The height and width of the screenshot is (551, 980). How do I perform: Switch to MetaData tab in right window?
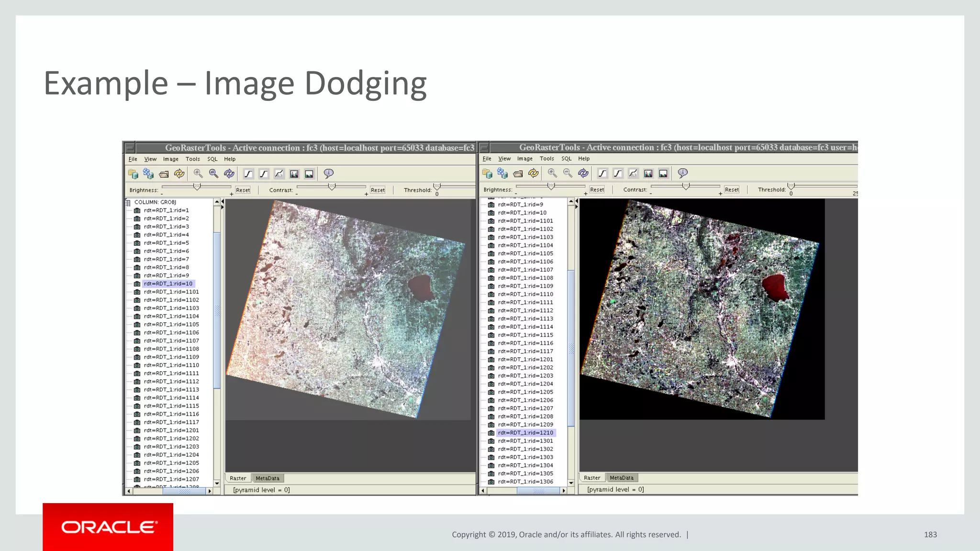(622, 478)
